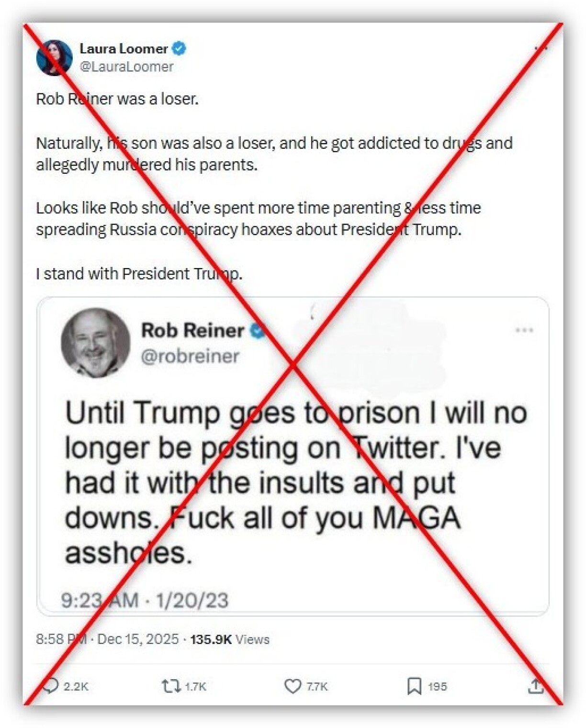Screen dimensions: 586x728
Task: Open the quoted tweet's three-dot menu
Action: pos(524,330)
